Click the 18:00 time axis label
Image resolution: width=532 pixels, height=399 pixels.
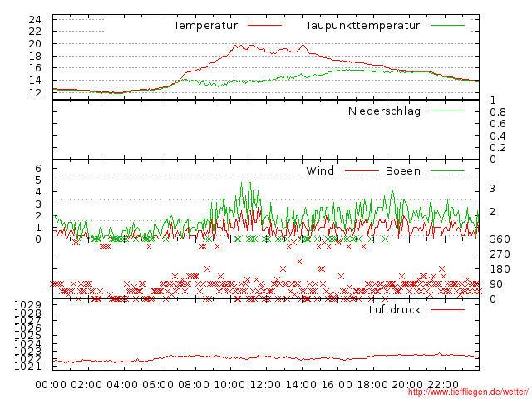click(372, 385)
